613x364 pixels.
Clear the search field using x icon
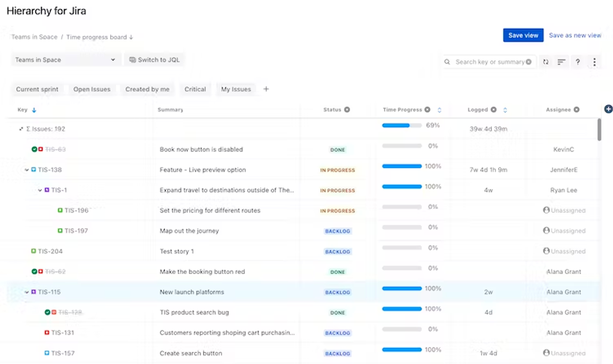coord(528,62)
